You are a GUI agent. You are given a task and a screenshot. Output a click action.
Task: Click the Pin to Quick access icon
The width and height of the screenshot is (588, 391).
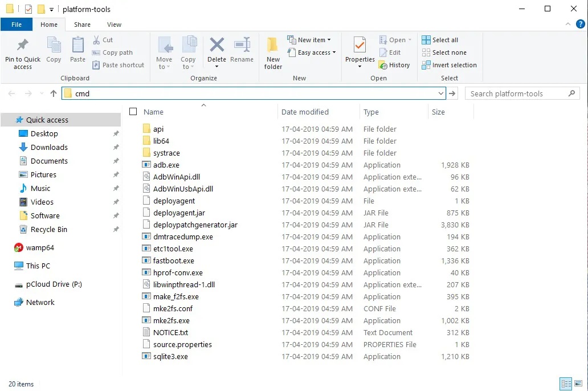point(23,46)
